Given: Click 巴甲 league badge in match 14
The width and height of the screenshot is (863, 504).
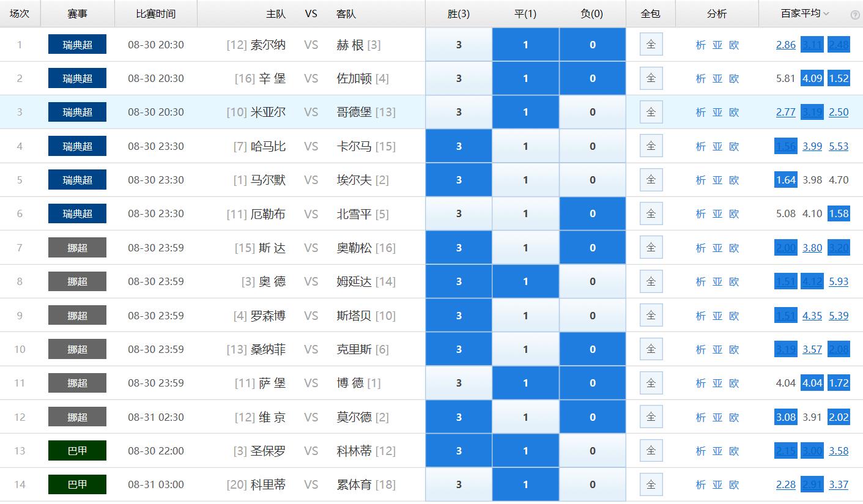Looking at the screenshot, I should pos(77,484).
